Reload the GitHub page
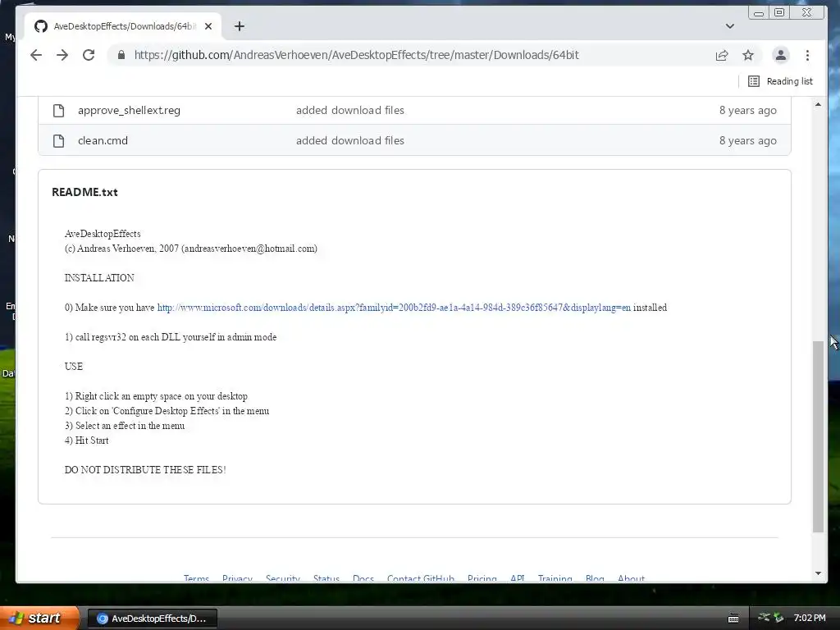The image size is (840, 630). pos(89,55)
